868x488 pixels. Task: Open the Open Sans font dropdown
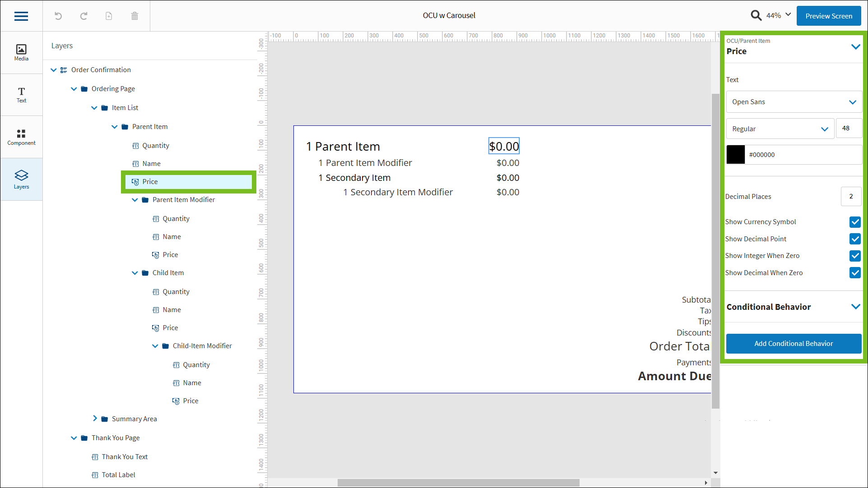pos(794,102)
